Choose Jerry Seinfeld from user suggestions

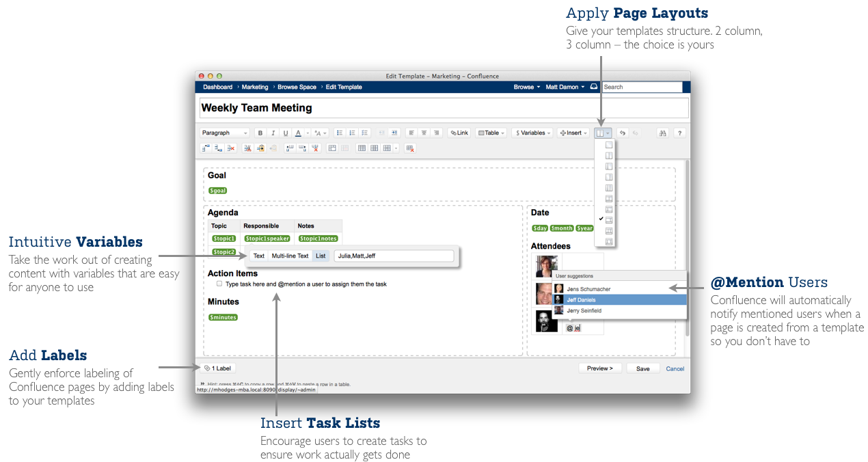tap(619, 310)
